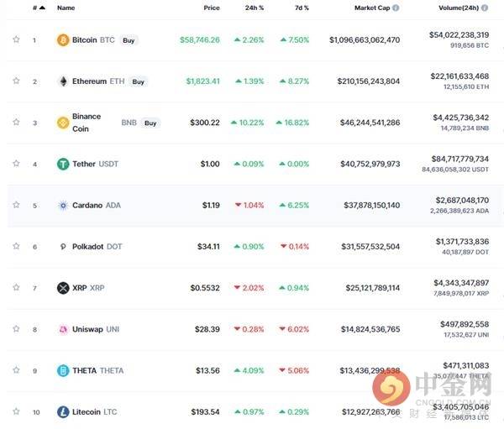Favorite Uniswap with its star
The width and height of the screenshot is (504, 429).
tap(16, 329)
